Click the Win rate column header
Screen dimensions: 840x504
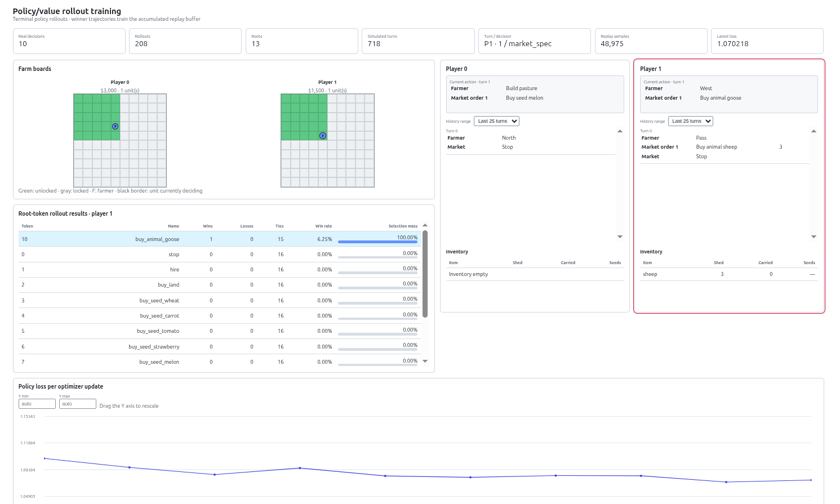[x=323, y=226]
